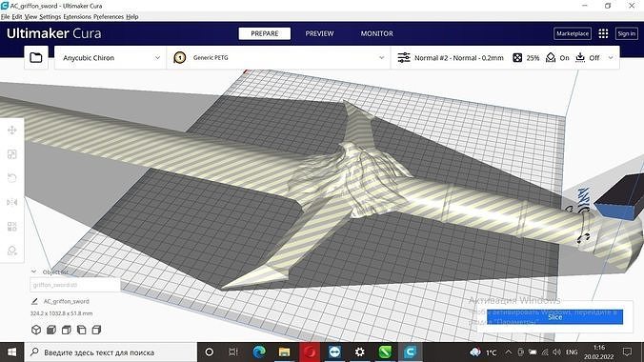Click the ENG language indicator
This screenshot has height=362, width=644.
tap(572, 352)
